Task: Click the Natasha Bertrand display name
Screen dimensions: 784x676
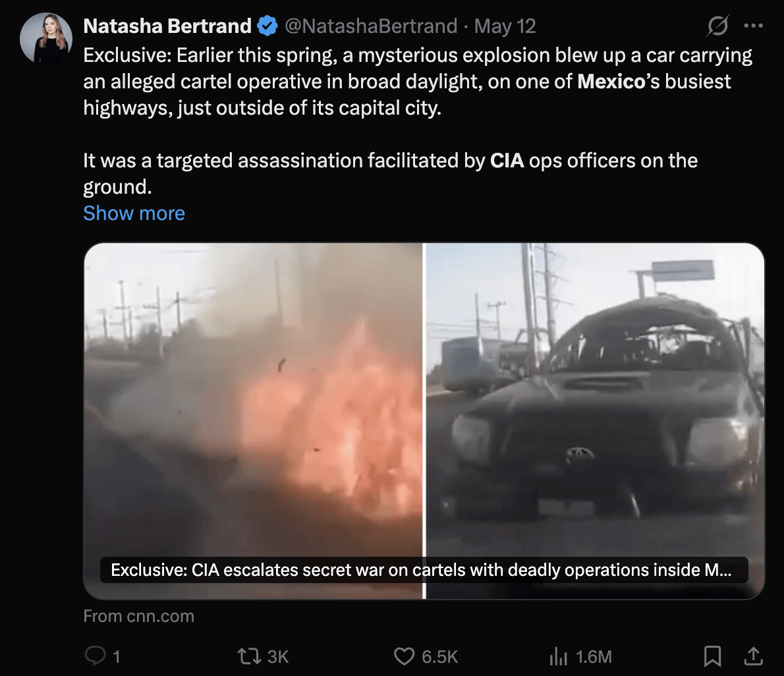Action: pos(167,26)
